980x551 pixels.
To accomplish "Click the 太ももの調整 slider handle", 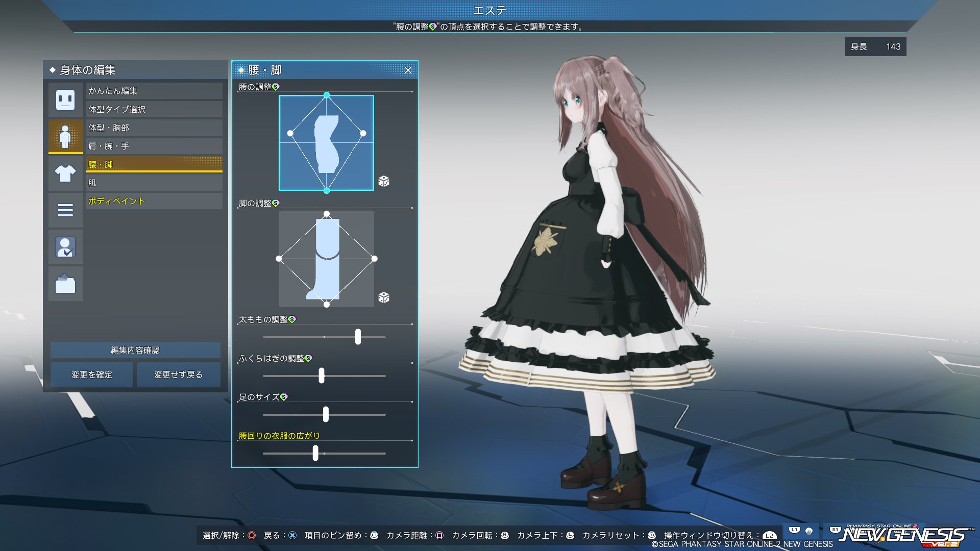I will (x=358, y=337).
